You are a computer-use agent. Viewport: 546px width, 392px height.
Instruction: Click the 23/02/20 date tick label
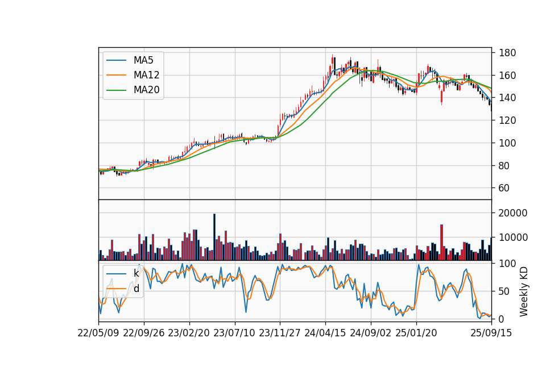[x=189, y=333]
